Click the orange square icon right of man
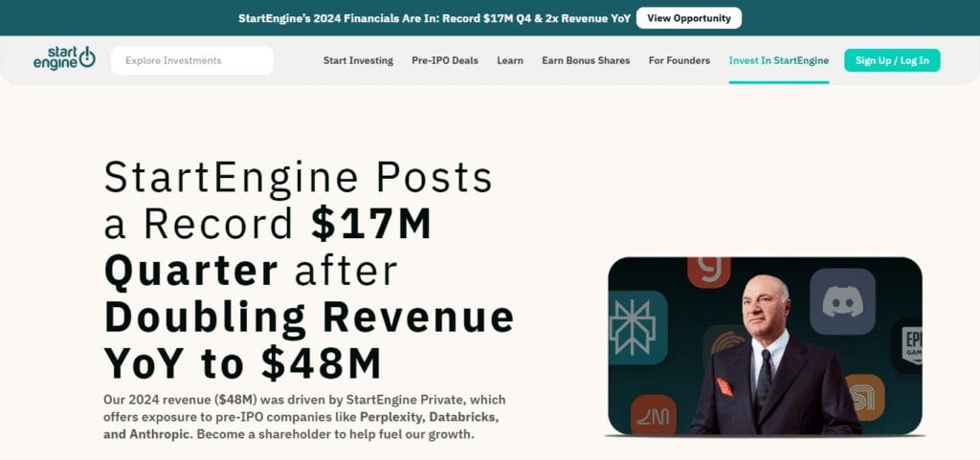980x460 pixels. (864, 398)
